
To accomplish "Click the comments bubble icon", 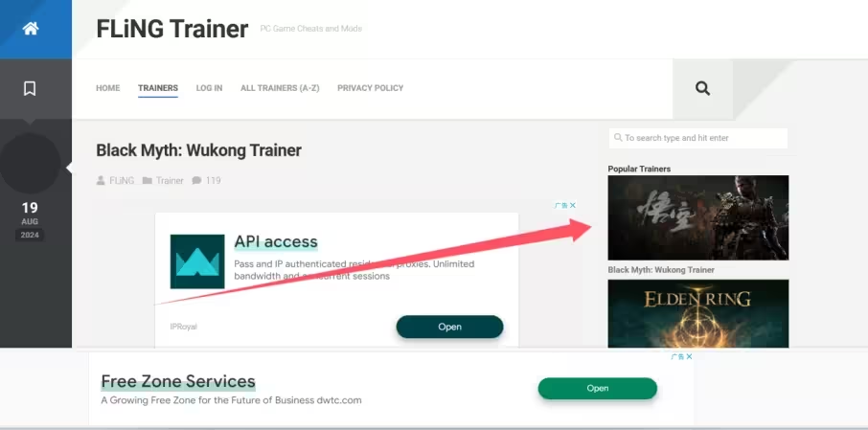I will [196, 180].
